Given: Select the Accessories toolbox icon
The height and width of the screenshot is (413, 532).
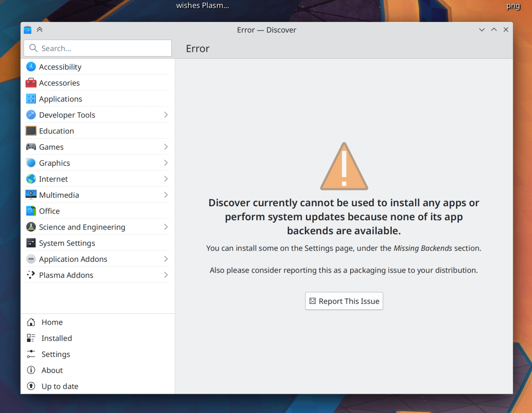Looking at the screenshot, I should [31, 83].
